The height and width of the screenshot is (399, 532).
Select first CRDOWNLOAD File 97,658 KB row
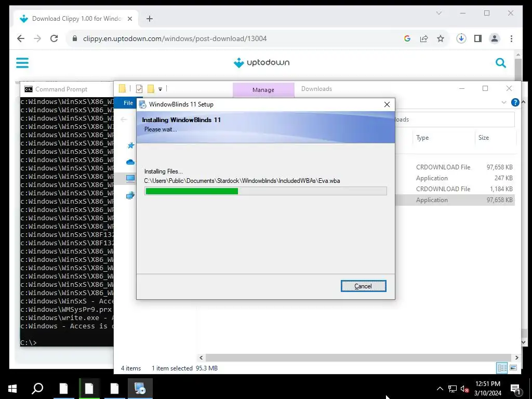455,167
